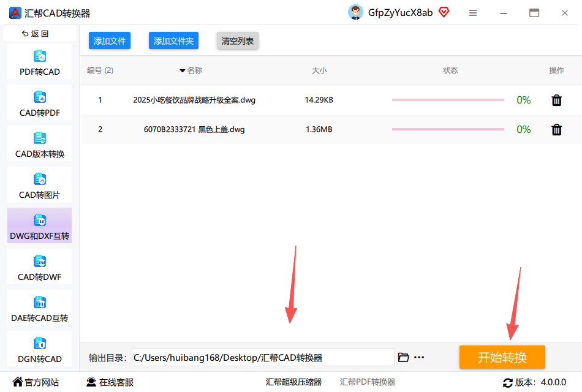
Task: Delete the 2025小吃餐饮品牌 dwg file row
Action: [x=556, y=100]
